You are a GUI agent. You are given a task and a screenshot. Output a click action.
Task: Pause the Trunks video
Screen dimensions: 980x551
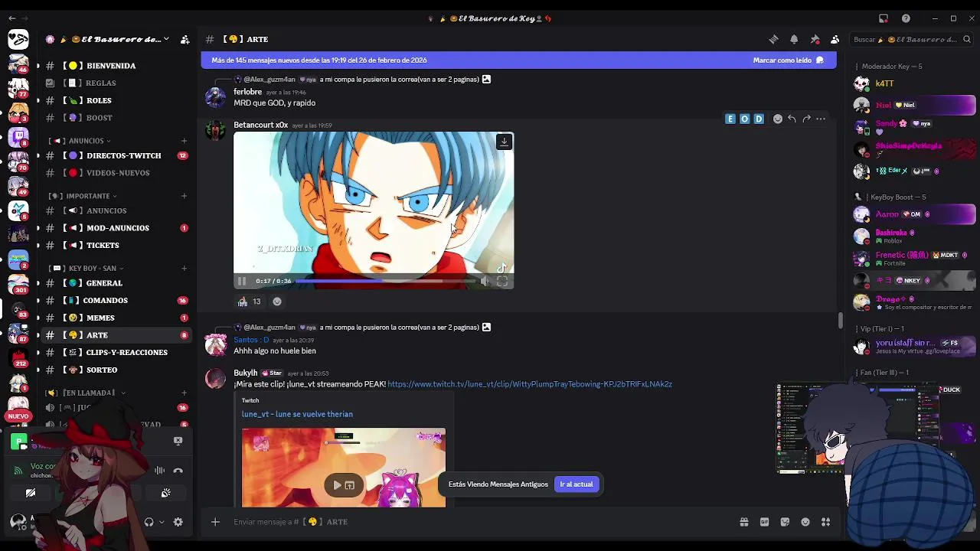pos(242,281)
